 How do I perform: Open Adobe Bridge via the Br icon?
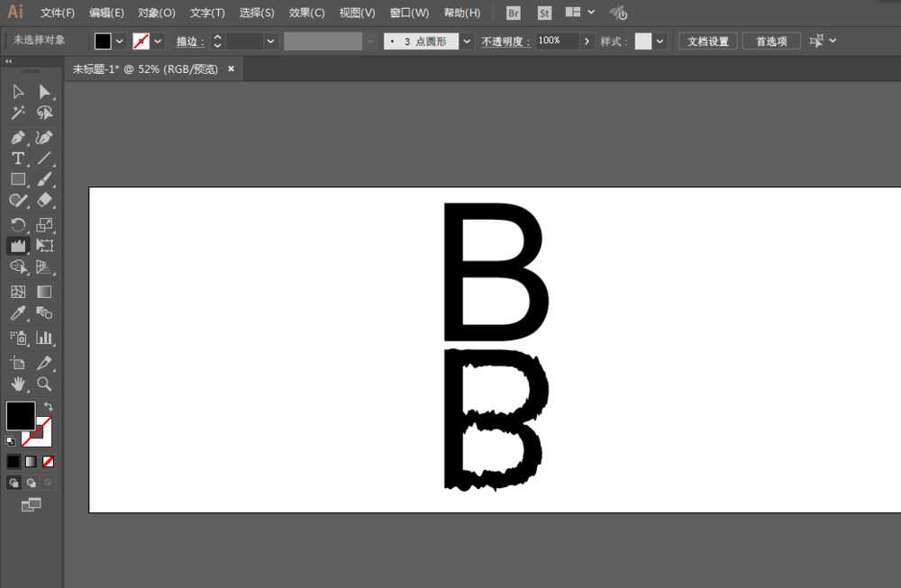(x=513, y=13)
